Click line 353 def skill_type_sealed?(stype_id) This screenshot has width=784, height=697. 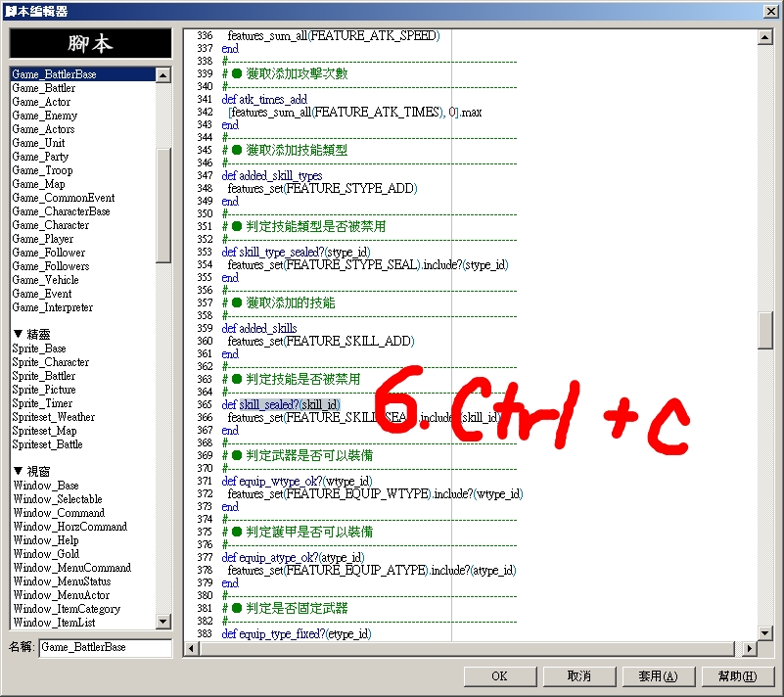296,252
